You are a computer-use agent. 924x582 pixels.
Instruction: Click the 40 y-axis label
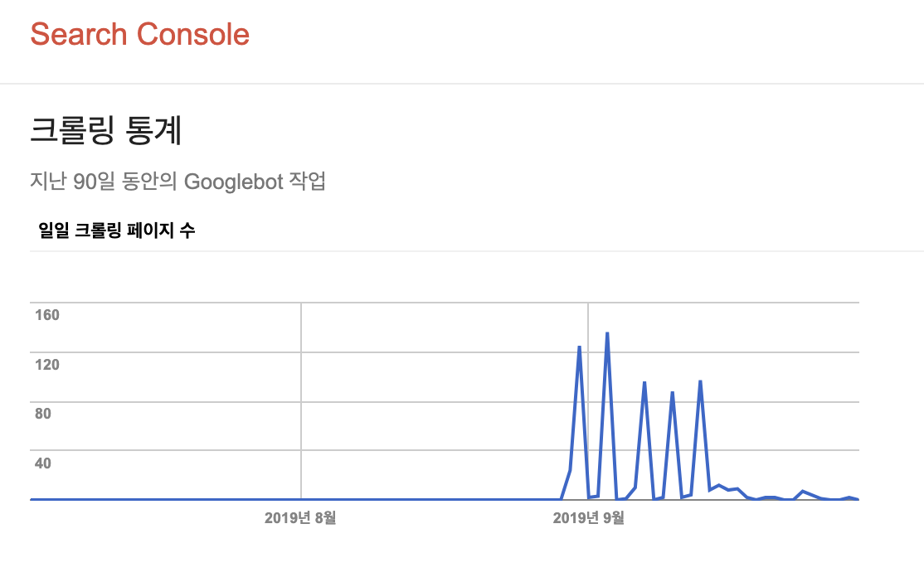click(x=43, y=463)
